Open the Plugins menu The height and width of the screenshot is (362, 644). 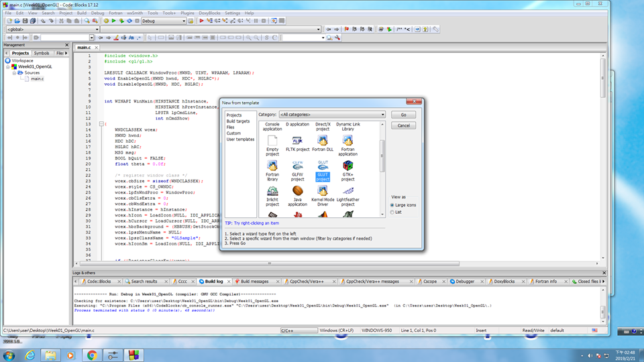[187, 13]
